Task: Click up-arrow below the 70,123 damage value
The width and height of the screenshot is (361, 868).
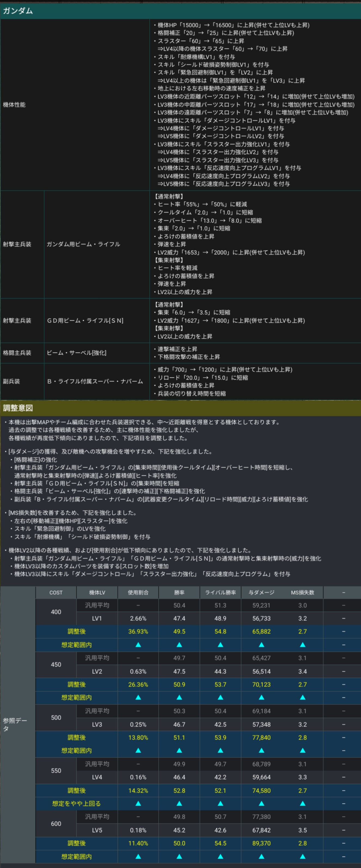Action: point(261,697)
